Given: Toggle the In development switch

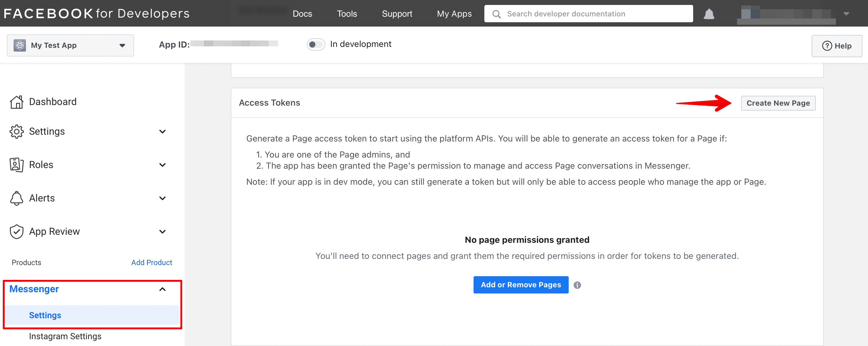Looking at the screenshot, I should coord(316,44).
